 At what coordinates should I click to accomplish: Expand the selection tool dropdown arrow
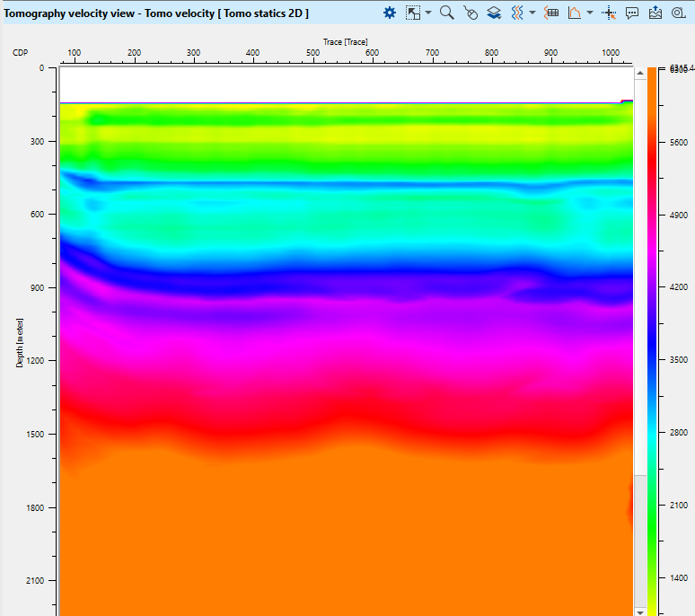(x=428, y=13)
